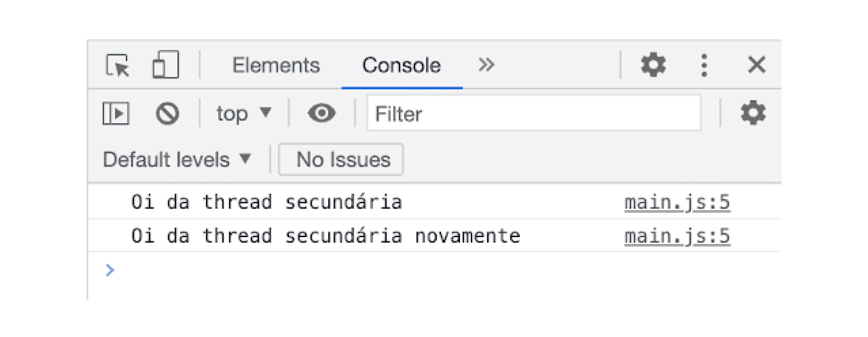This screenshot has height=337, width=868.
Task: Expand the Default levels dropdown
Action: 177,160
